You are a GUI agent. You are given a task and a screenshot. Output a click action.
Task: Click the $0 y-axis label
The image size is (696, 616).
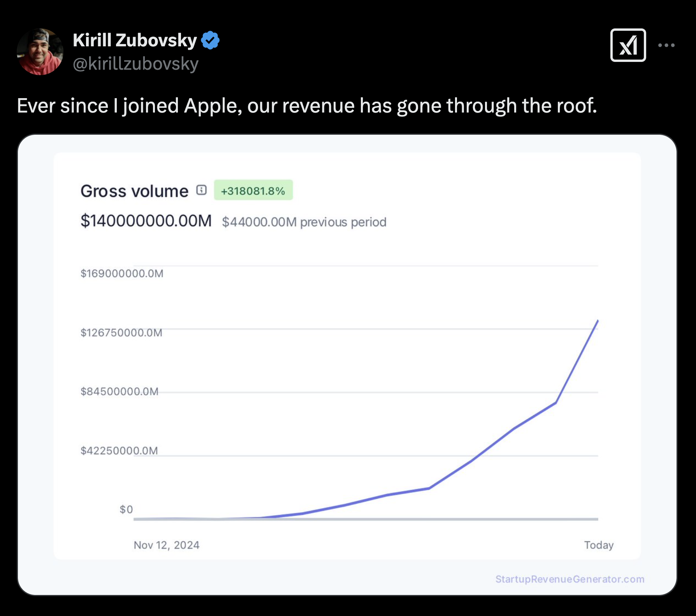[126, 509]
